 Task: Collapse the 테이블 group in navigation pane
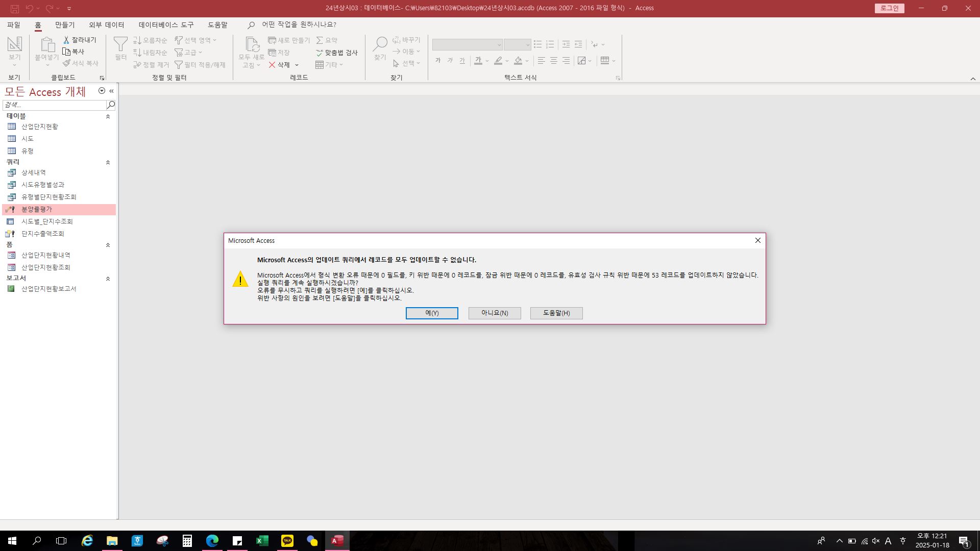(108, 116)
